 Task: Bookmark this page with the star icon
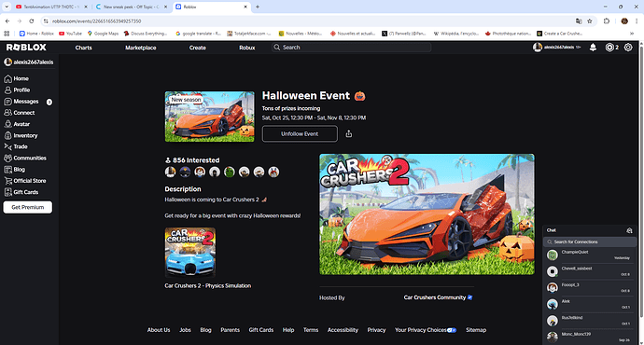coord(590,21)
